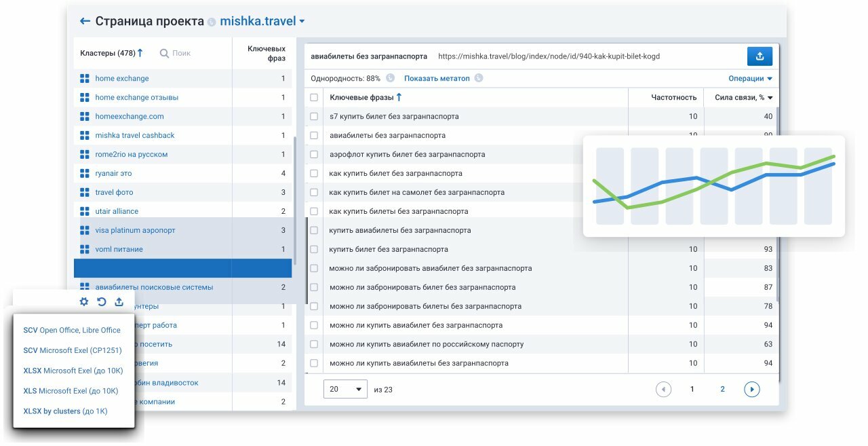Open the home exchange отзывы cluster

click(x=136, y=97)
